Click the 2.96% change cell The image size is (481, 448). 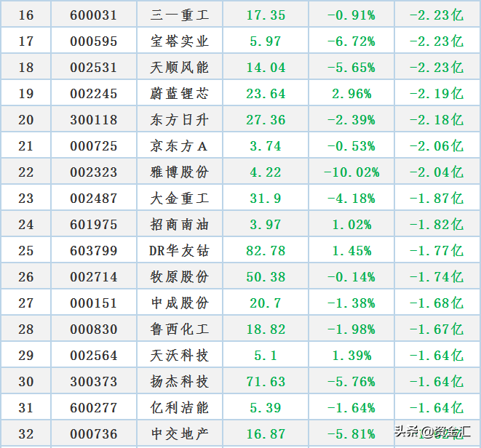(351, 94)
